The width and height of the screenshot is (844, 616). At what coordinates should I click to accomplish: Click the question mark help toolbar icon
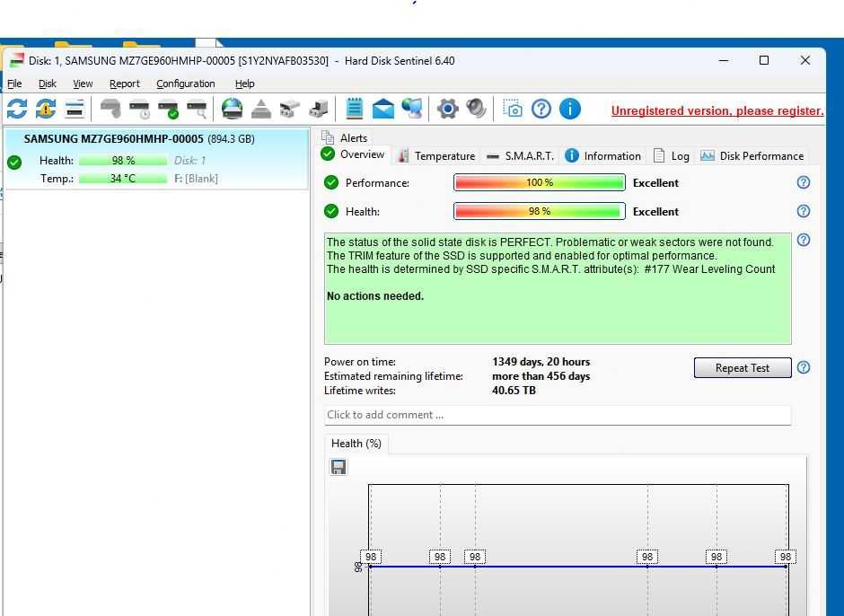pos(541,109)
